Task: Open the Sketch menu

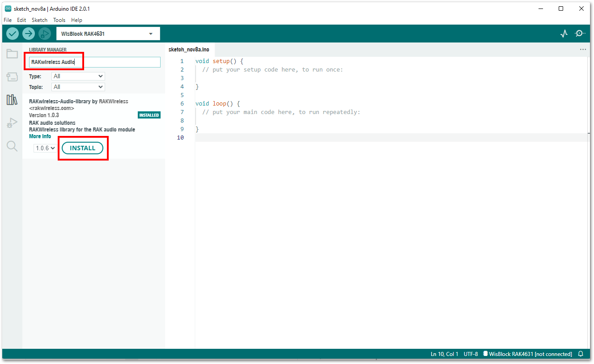Action: 39,20
